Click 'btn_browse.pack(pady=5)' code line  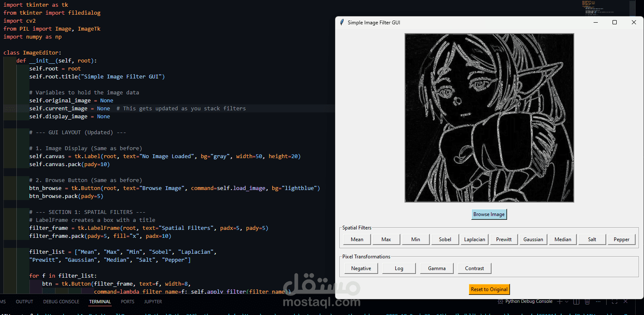tap(66, 196)
